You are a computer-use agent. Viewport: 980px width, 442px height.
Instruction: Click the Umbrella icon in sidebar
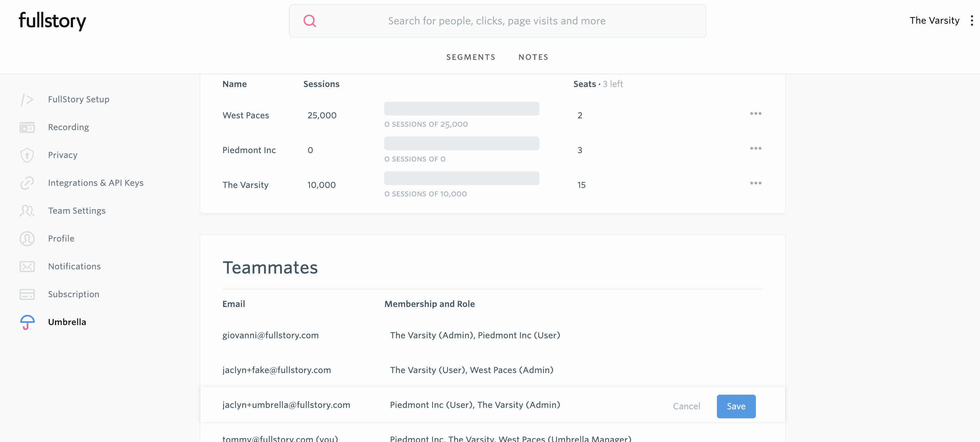point(27,322)
